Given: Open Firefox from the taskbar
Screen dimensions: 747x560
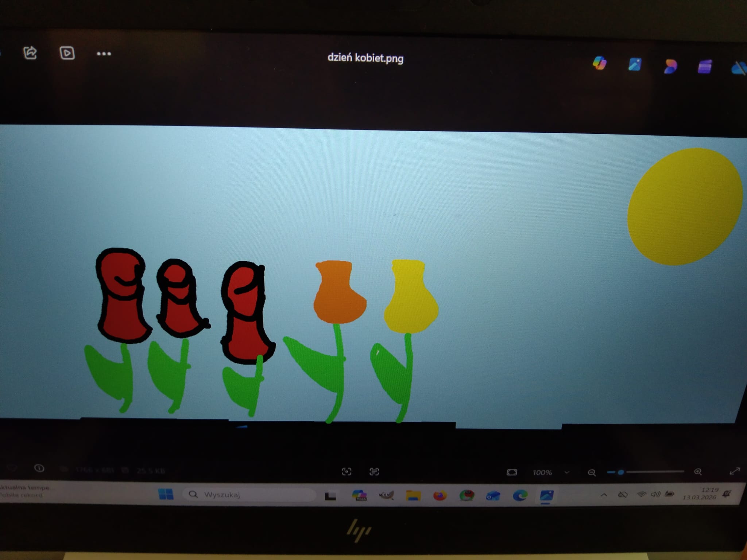Looking at the screenshot, I should [440, 496].
